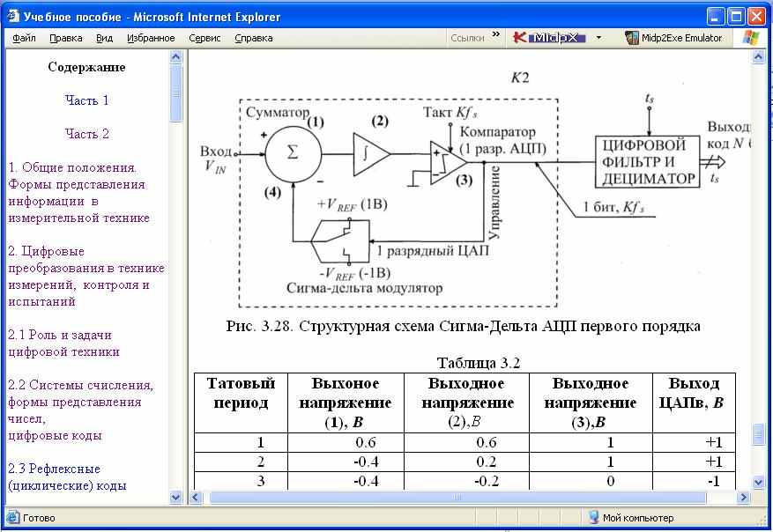Click the Готово status bar text
773x532 pixels.
tap(39, 518)
